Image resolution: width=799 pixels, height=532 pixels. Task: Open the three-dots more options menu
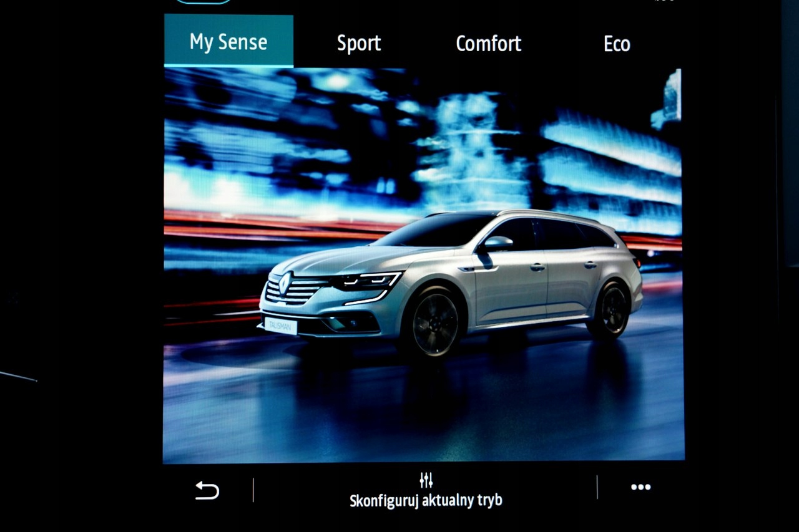(640, 487)
